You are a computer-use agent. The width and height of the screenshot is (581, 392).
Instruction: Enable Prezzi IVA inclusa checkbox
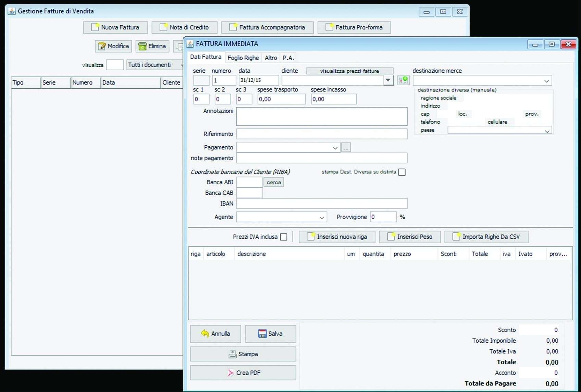pos(284,237)
